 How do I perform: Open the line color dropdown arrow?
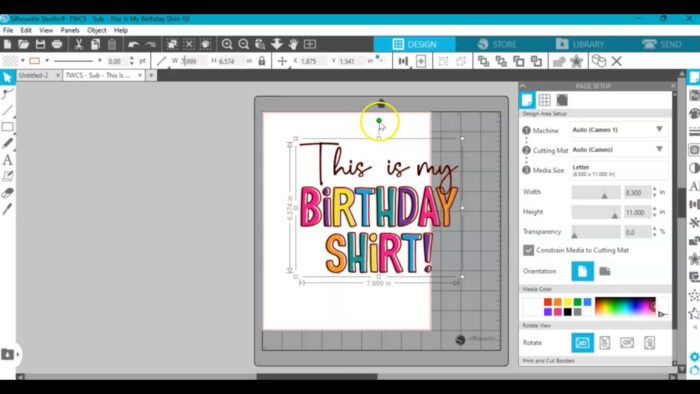47,61
